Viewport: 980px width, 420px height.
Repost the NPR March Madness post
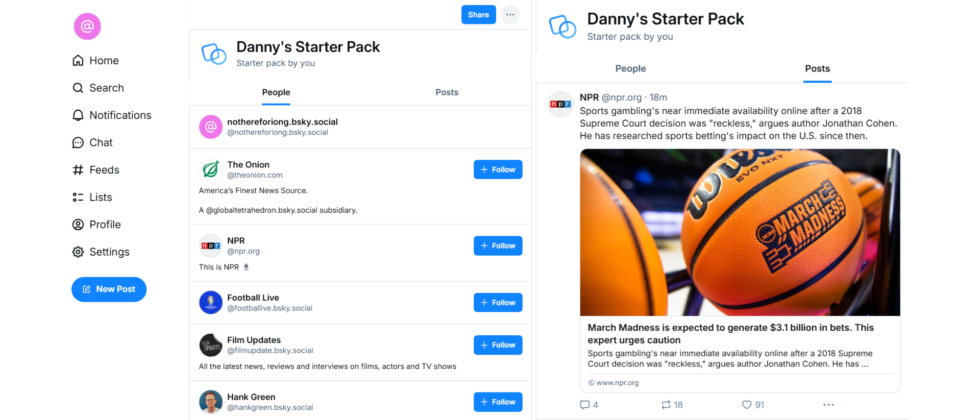(x=666, y=405)
